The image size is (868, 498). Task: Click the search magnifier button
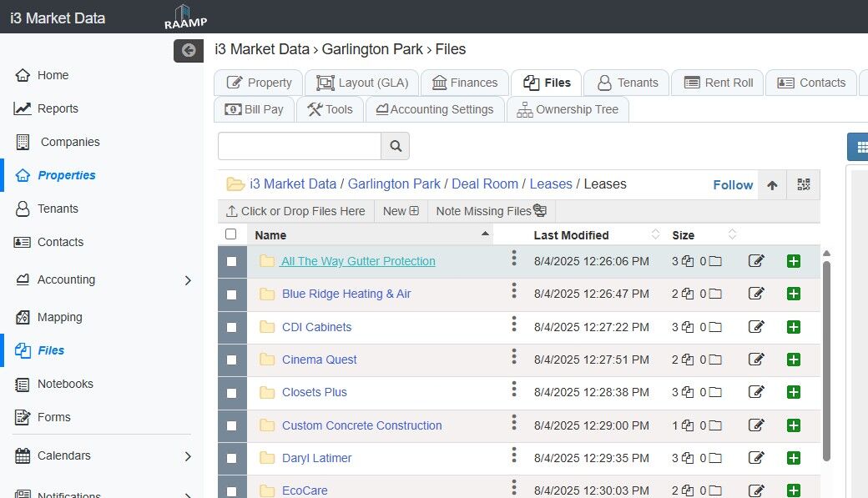[x=396, y=146]
